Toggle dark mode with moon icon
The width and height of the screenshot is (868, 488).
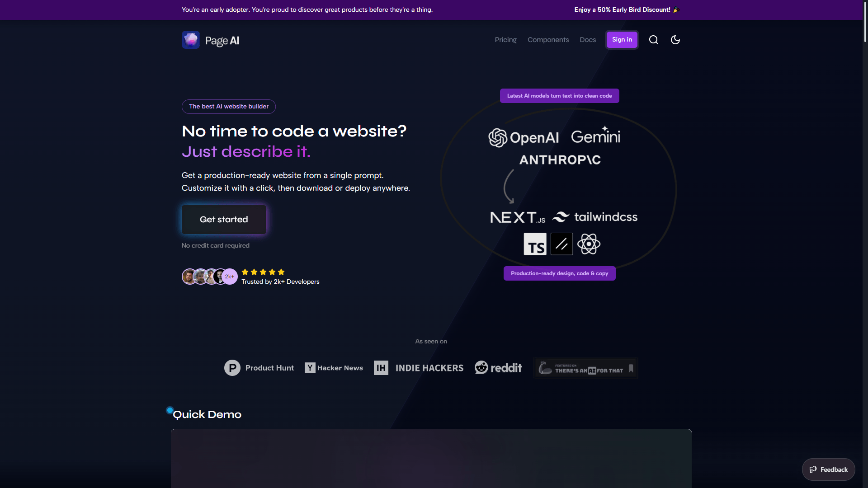click(x=675, y=40)
